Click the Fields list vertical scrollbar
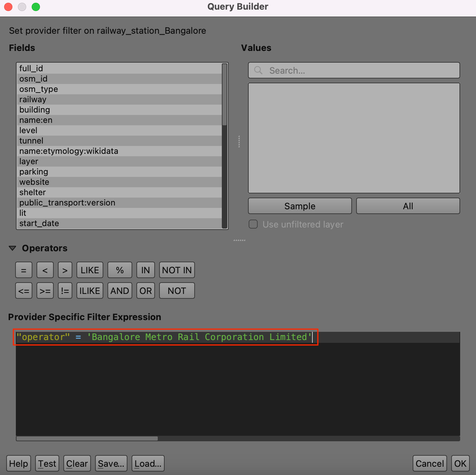The image size is (476, 475). point(225,95)
